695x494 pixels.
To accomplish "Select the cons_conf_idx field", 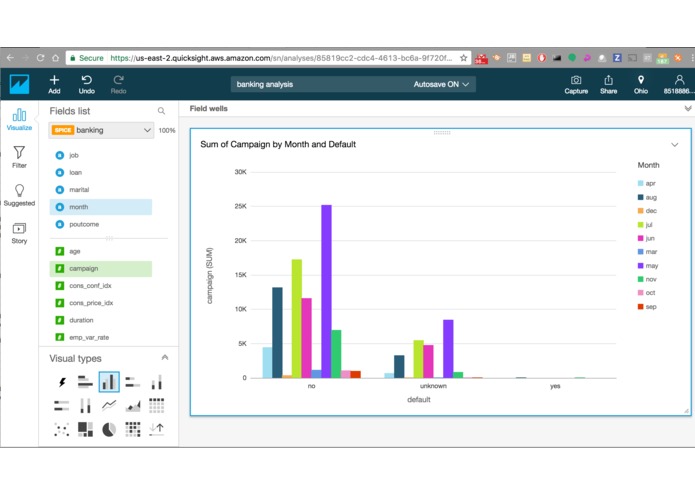I will coord(101,286).
